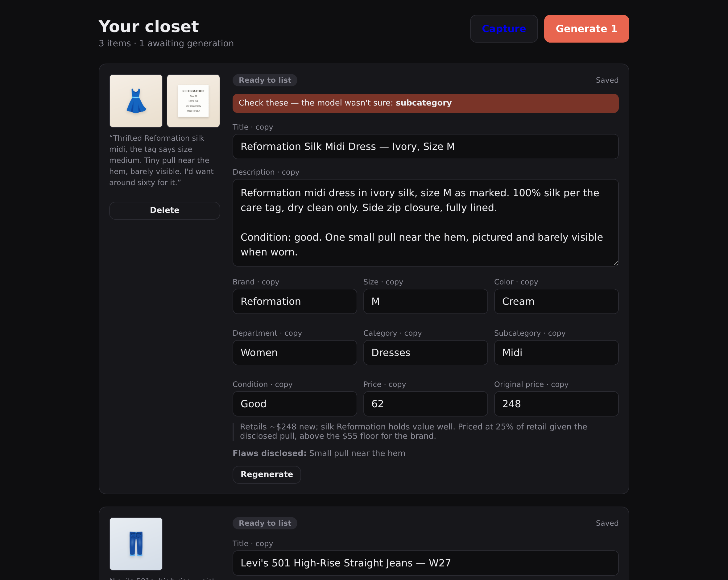Copy the Levi's jeans Title via its label
Screen dimensions: 728x580
tap(253, 544)
